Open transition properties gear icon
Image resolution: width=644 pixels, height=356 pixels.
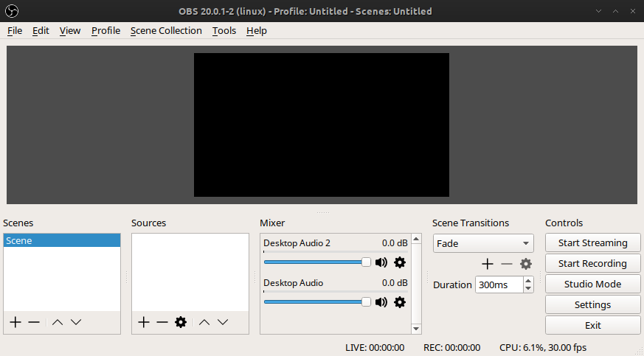526,264
